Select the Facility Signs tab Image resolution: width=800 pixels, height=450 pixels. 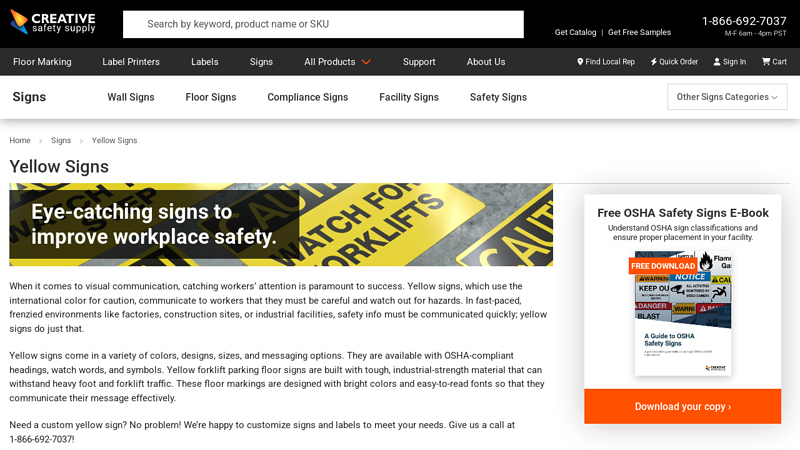(x=409, y=97)
